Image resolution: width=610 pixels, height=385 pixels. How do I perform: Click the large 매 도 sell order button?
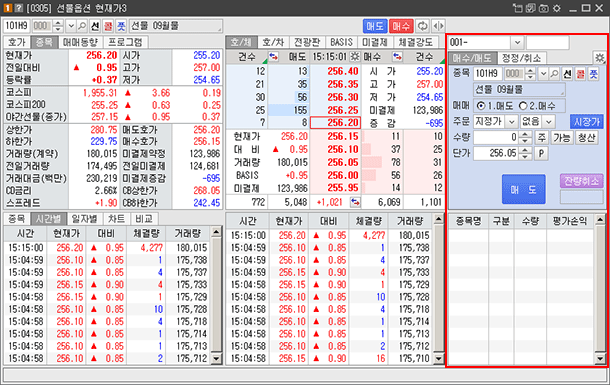[x=523, y=189]
